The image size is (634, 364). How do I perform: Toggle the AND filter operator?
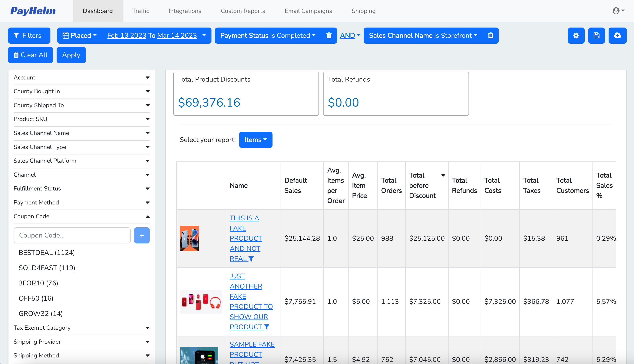[350, 36]
